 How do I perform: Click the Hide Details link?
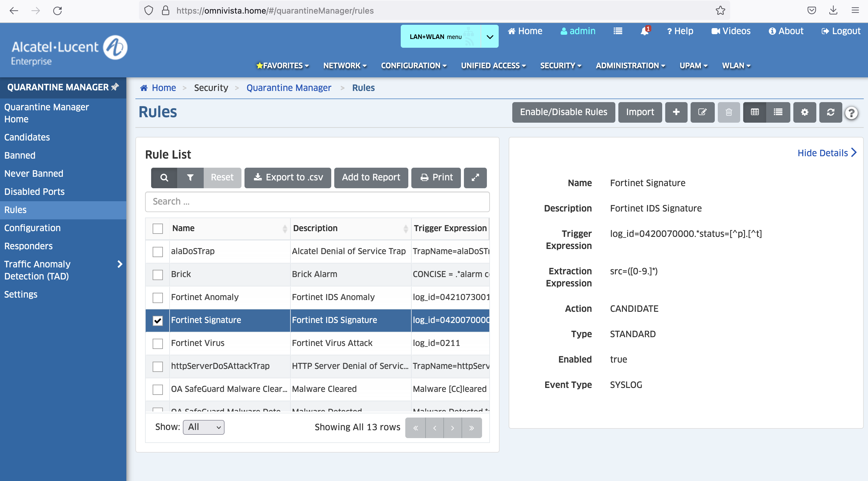point(826,153)
